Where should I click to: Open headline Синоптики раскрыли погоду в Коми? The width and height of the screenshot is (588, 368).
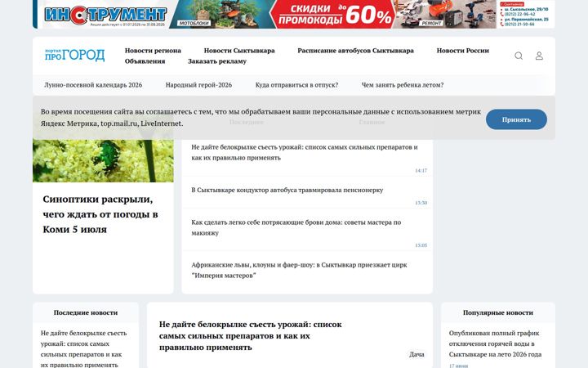(x=100, y=214)
